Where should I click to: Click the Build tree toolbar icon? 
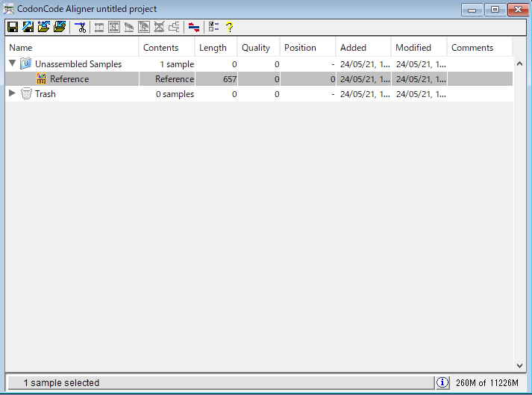(174, 28)
